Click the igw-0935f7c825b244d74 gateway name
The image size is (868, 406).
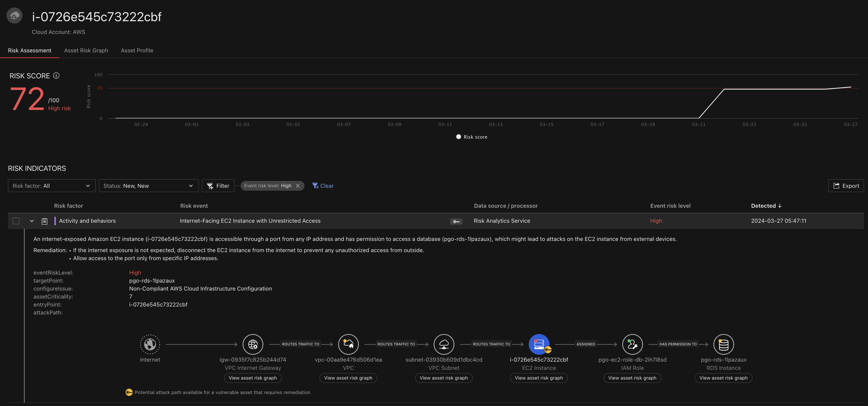pos(253,360)
